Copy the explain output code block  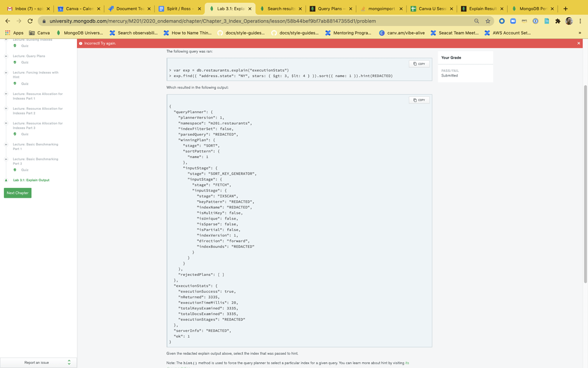(419, 100)
